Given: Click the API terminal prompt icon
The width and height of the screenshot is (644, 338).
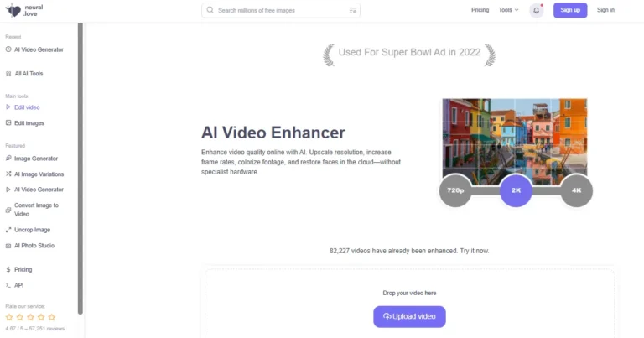Looking at the screenshot, I should pos(8,285).
